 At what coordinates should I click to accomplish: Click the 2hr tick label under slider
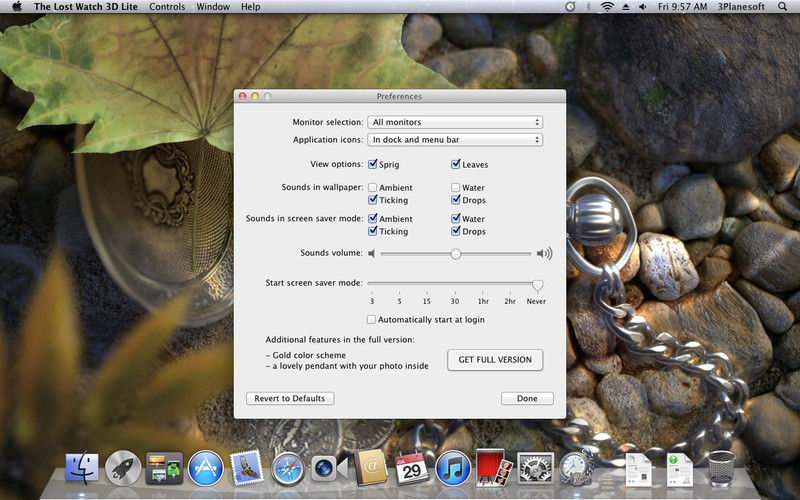(x=510, y=301)
